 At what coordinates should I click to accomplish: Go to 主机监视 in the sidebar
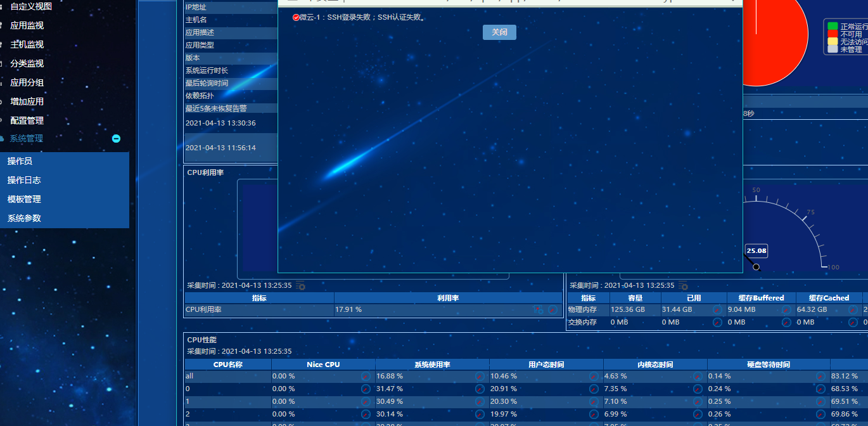27,44
